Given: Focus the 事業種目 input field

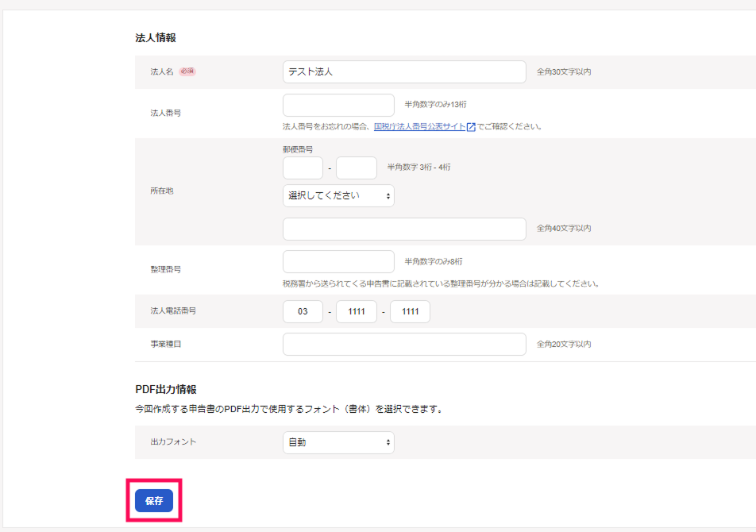Looking at the screenshot, I should click(x=404, y=344).
